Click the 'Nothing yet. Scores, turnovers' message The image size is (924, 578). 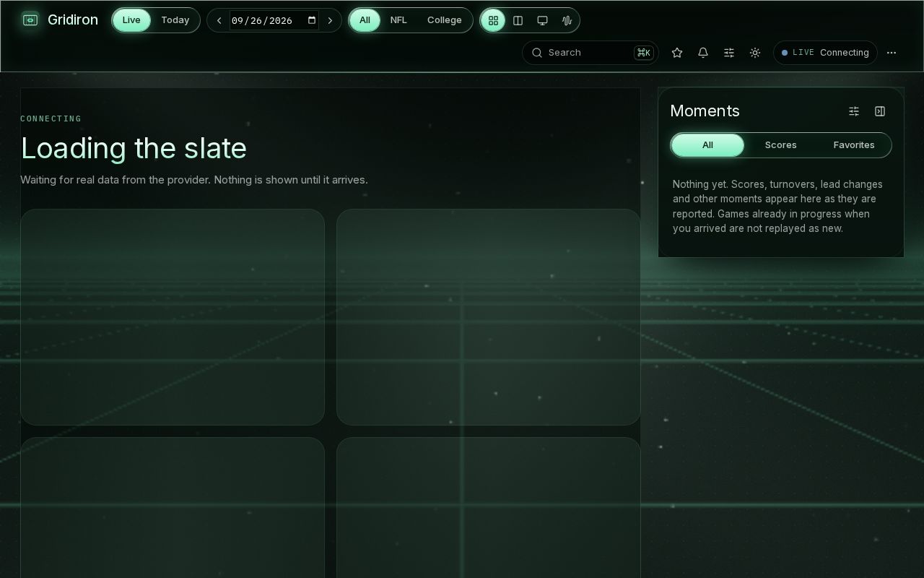(x=778, y=207)
